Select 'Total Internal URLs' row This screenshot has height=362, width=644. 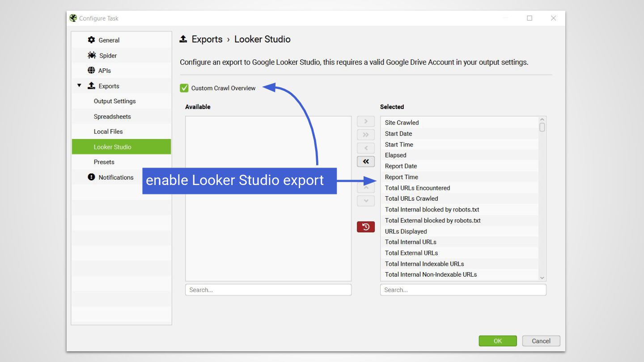[x=460, y=242]
